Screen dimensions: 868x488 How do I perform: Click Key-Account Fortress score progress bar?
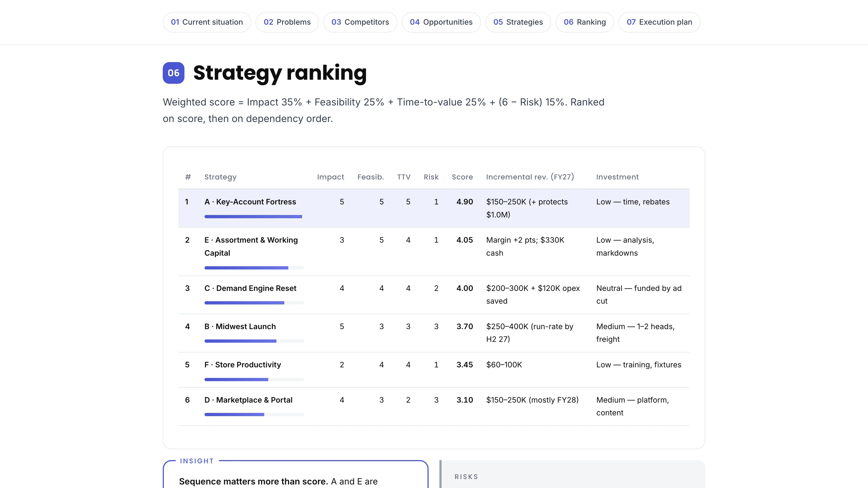tap(254, 217)
